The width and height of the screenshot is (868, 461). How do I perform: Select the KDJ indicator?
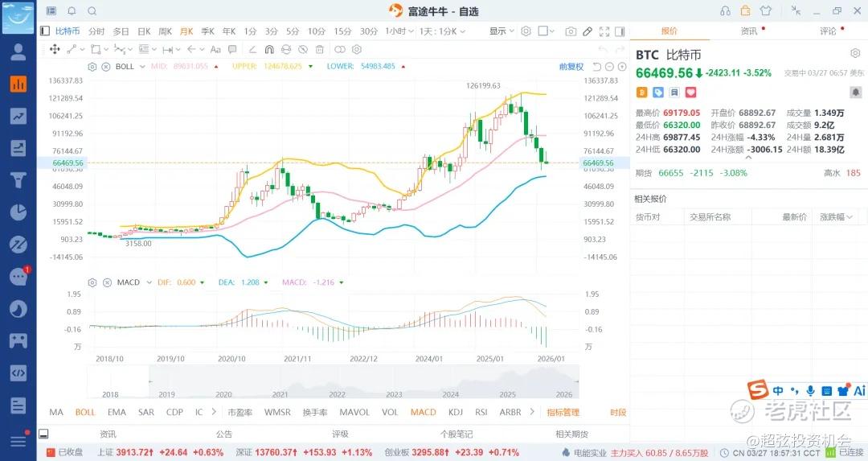pos(456,412)
